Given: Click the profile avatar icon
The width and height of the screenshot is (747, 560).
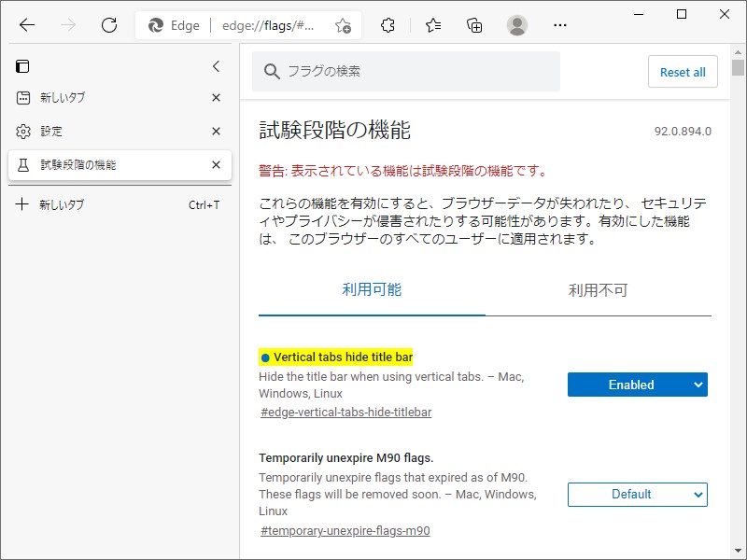Looking at the screenshot, I should pos(516,26).
